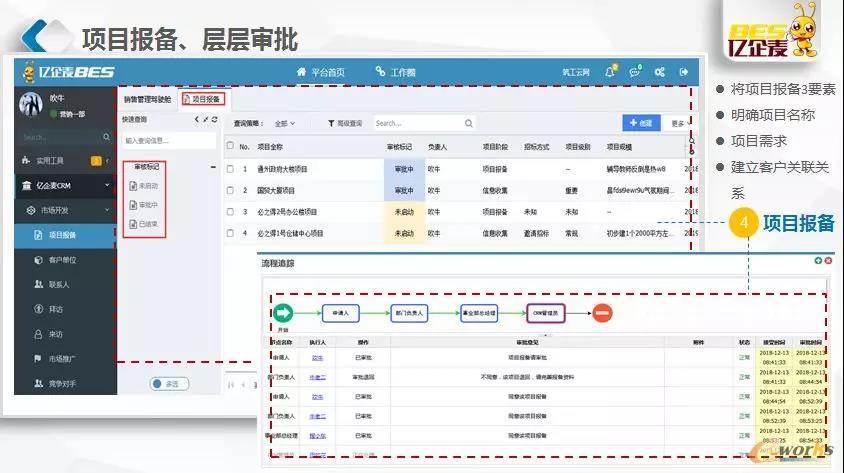This screenshot has height=473, width=844.
Task: Open the 更多 more dropdown
Action: (679, 123)
